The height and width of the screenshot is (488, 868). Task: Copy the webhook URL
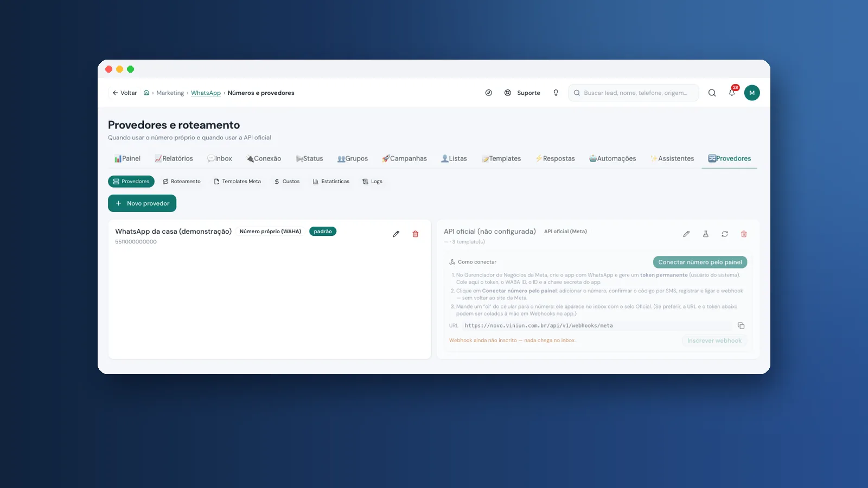click(741, 325)
